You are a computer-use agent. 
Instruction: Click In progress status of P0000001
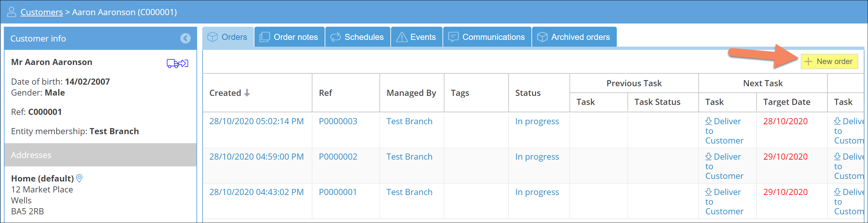coord(537,192)
